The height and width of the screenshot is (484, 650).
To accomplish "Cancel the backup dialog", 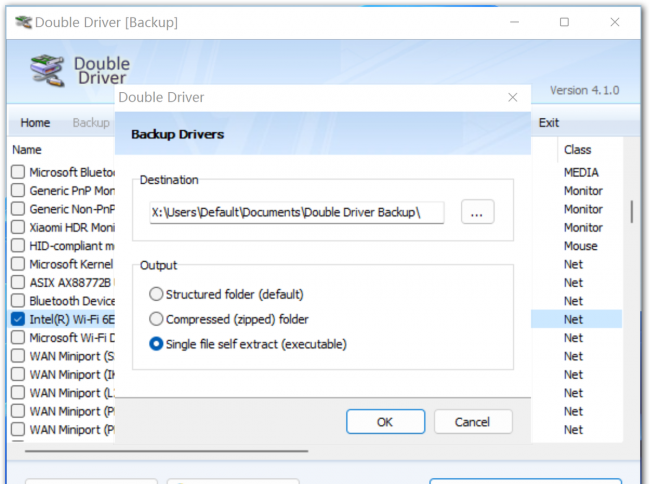I will 473,422.
